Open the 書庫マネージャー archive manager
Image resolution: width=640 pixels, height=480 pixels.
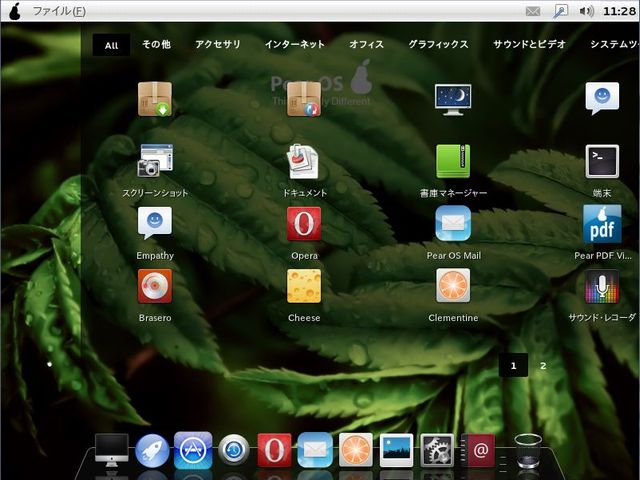(453, 162)
